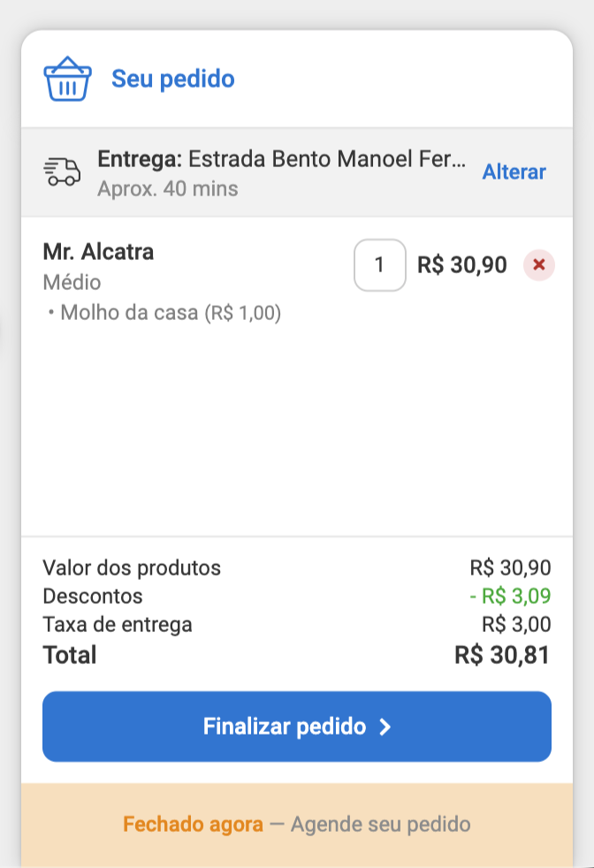
Task: Select the Mr. Alcatra item name
Action: (98, 251)
